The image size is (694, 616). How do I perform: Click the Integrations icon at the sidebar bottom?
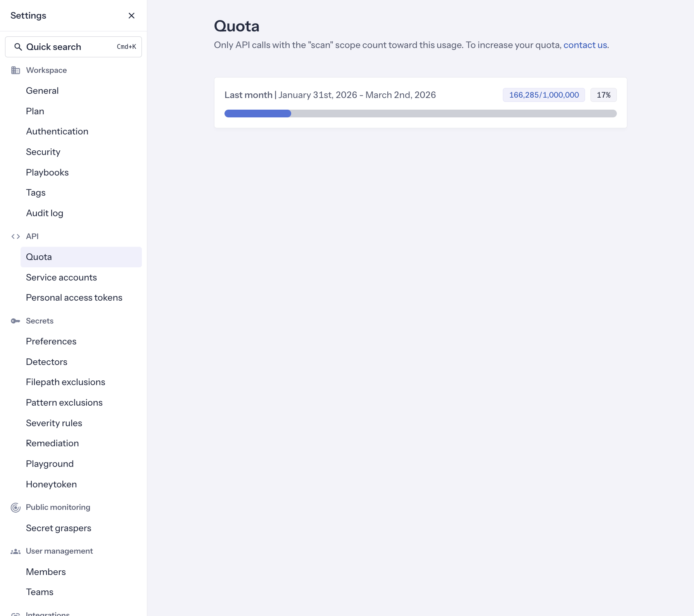coord(16,613)
